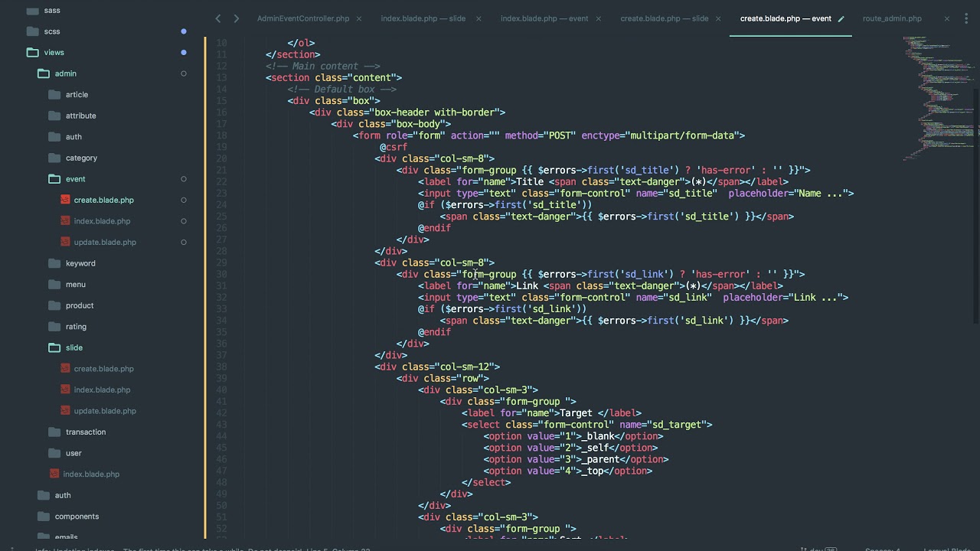Click the menu folder icon

pos(54,284)
